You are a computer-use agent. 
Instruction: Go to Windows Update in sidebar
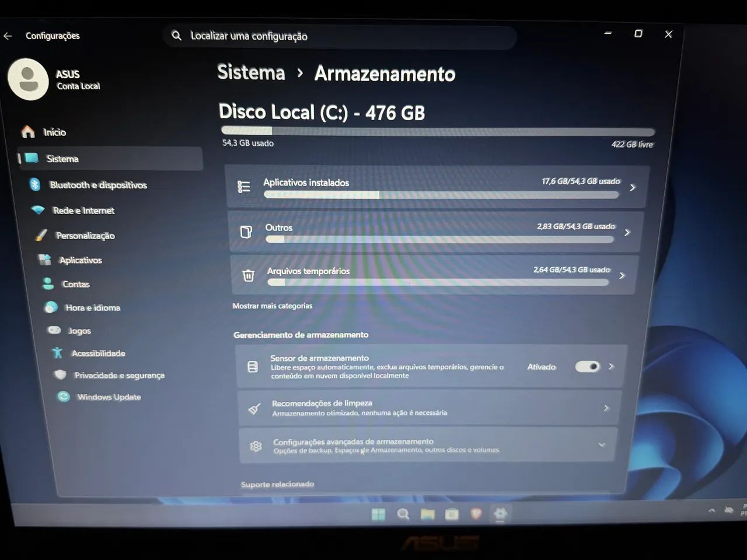(x=109, y=397)
